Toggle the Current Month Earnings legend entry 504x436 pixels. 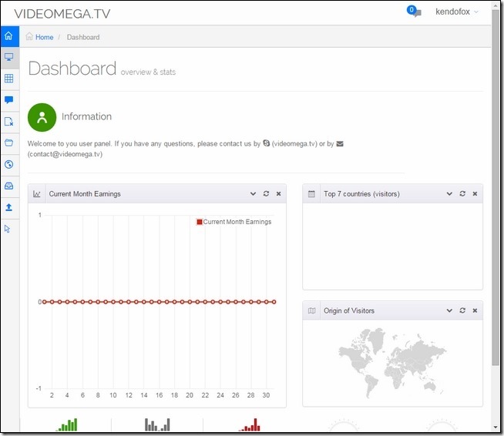tap(234, 222)
